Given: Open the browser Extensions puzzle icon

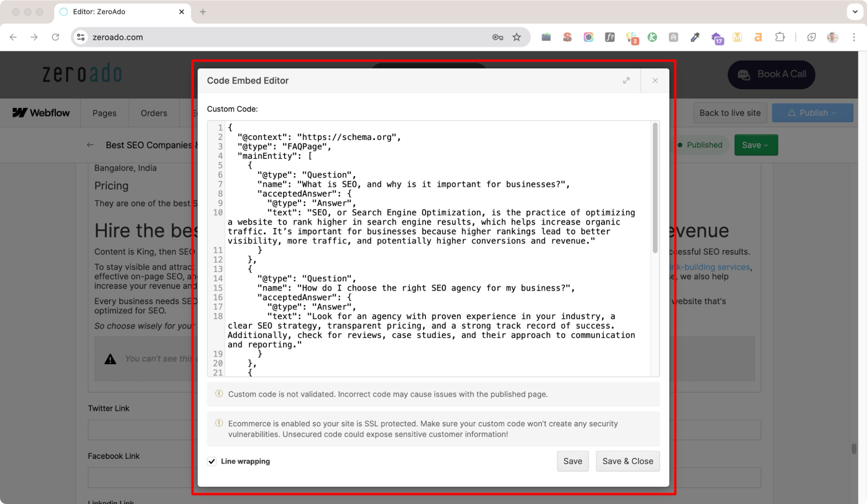Looking at the screenshot, I should coord(780,37).
